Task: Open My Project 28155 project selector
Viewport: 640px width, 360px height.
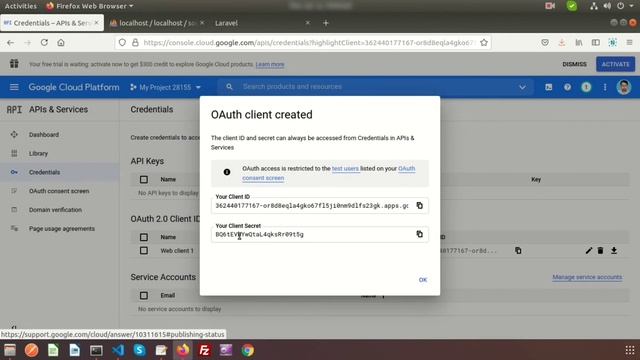Action: point(166,87)
